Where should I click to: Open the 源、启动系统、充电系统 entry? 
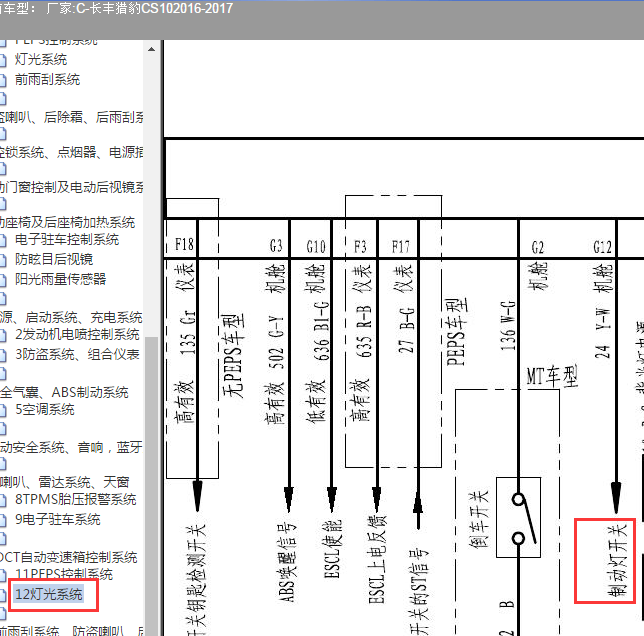point(71,317)
